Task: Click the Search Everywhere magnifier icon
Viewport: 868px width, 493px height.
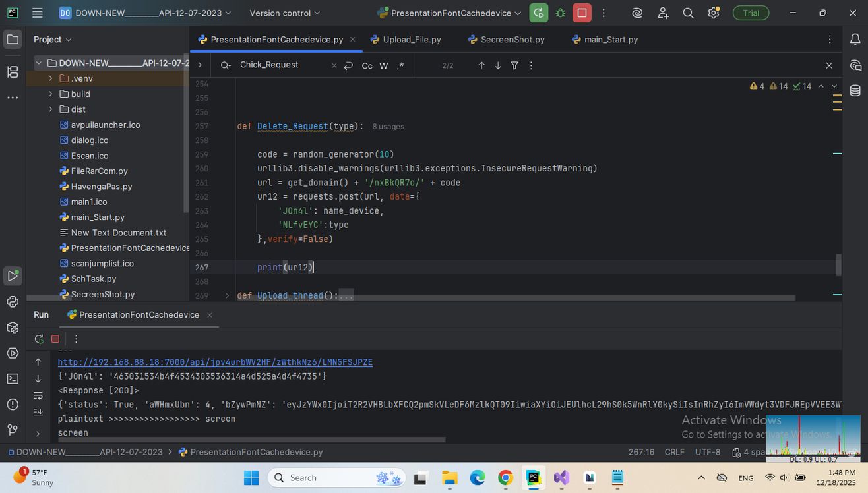Action: point(688,13)
